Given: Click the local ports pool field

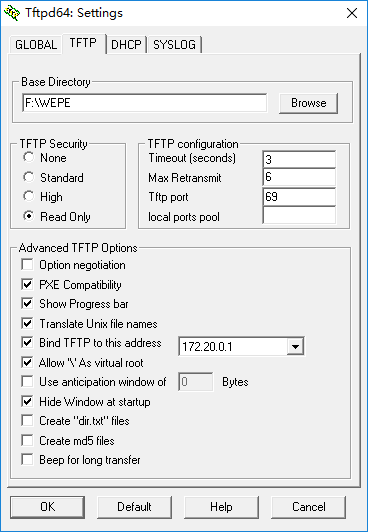Looking at the screenshot, I should pyautogui.click(x=299, y=216).
